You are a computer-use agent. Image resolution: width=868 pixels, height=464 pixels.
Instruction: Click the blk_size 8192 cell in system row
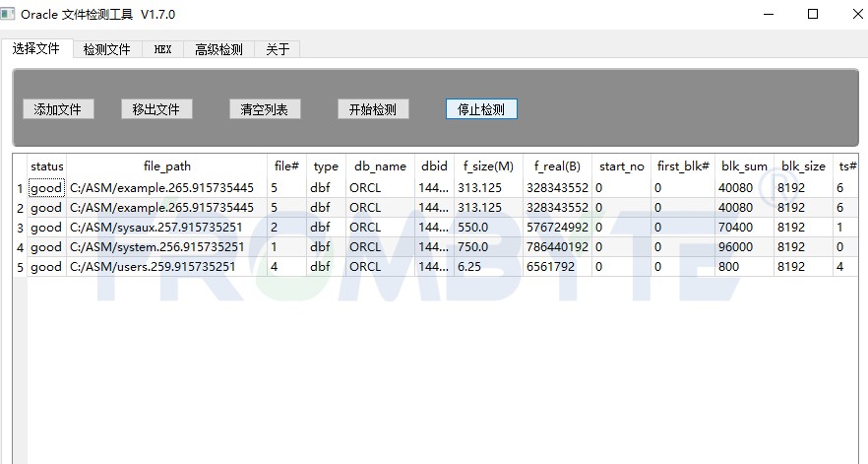tap(803, 247)
